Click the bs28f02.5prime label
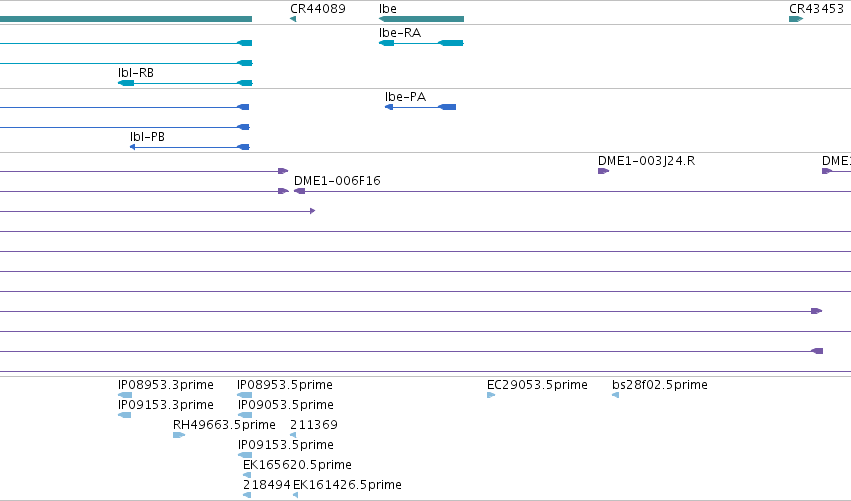 (x=660, y=385)
